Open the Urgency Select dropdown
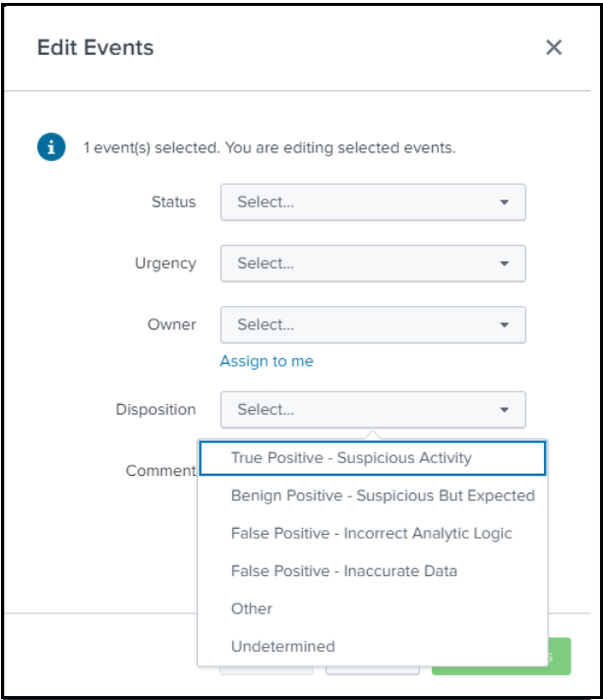The height and width of the screenshot is (700, 603). (x=373, y=263)
